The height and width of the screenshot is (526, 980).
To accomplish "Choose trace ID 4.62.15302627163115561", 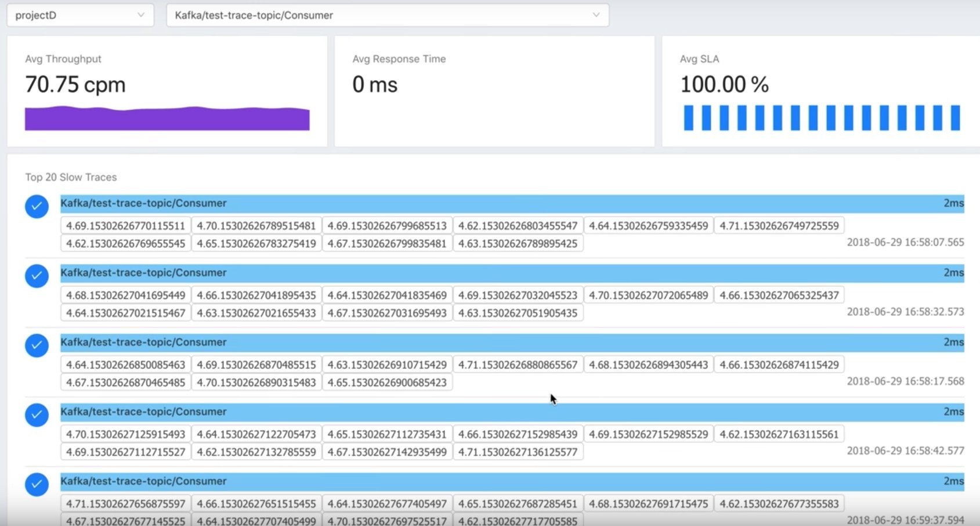I will (x=779, y=434).
